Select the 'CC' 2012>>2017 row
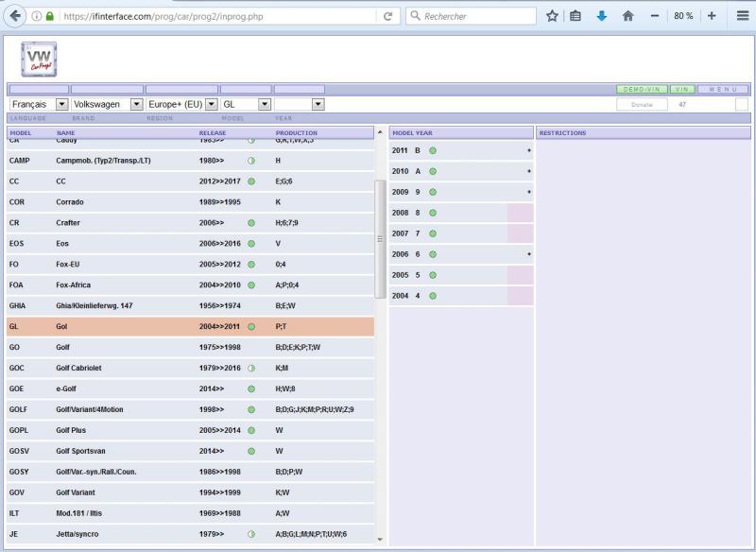756x552 pixels. 191,181
